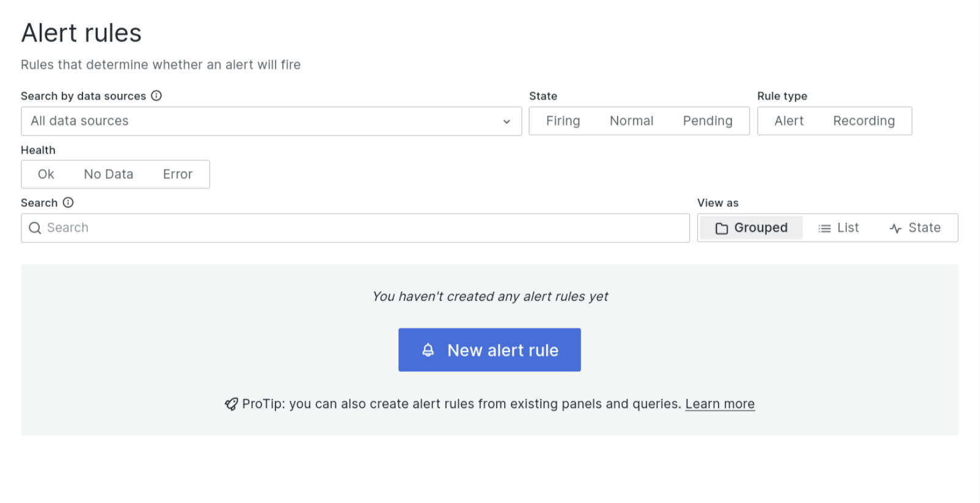This screenshot has height=503, width=980.
Task: Open the Learn more link
Action: click(x=720, y=403)
